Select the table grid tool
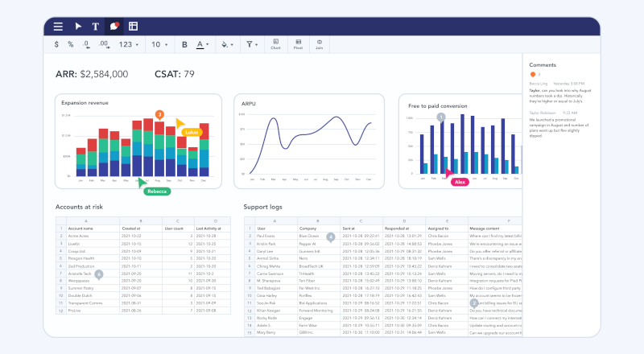 pyautogui.click(x=133, y=27)
